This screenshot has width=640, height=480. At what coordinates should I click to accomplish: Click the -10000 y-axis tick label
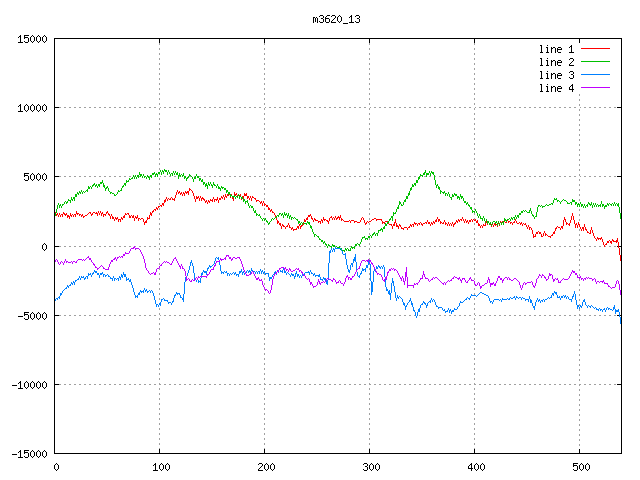pyautogui.click(x=28, y=384)
